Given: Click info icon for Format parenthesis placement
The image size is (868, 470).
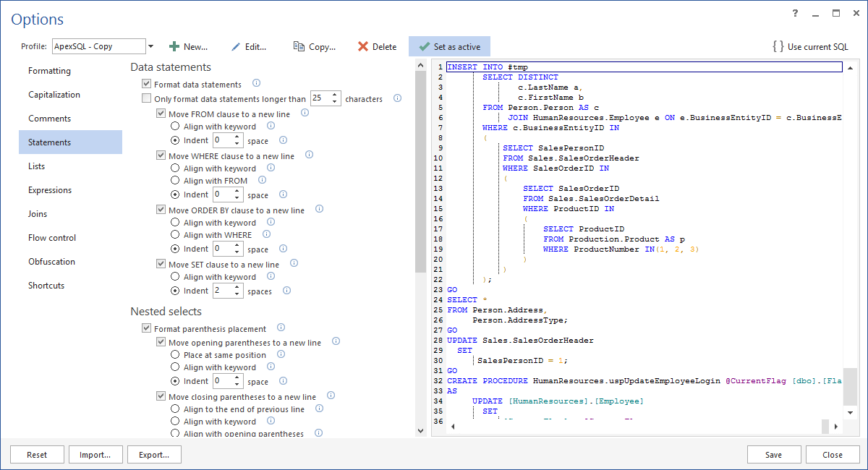Looking at the screenshot, I should [x=281, y=328].
